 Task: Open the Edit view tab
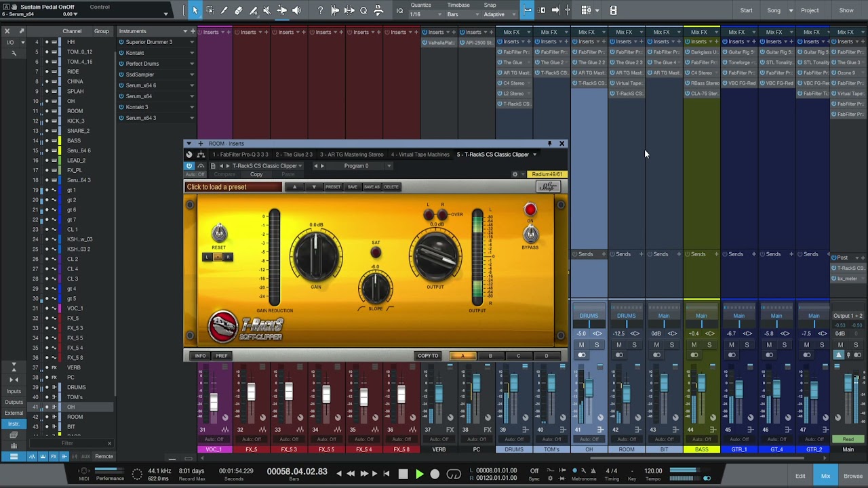[800, 476]
